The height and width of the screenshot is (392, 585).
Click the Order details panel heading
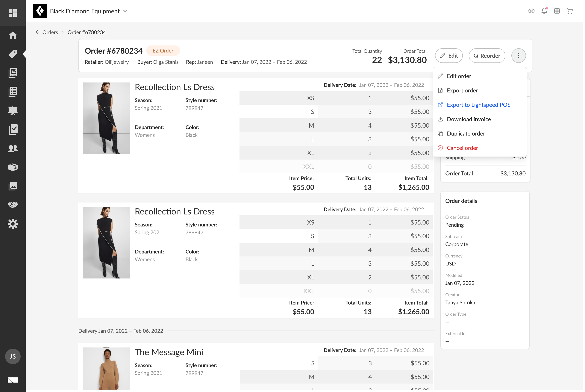tap(462, 201)
